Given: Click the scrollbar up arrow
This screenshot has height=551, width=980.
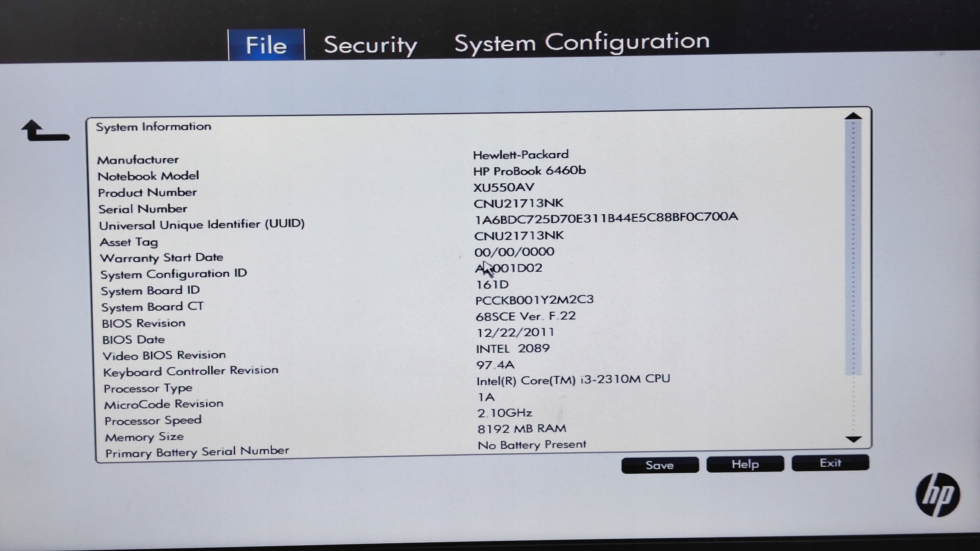Looking at the screenshot, I should click(853, 116).
